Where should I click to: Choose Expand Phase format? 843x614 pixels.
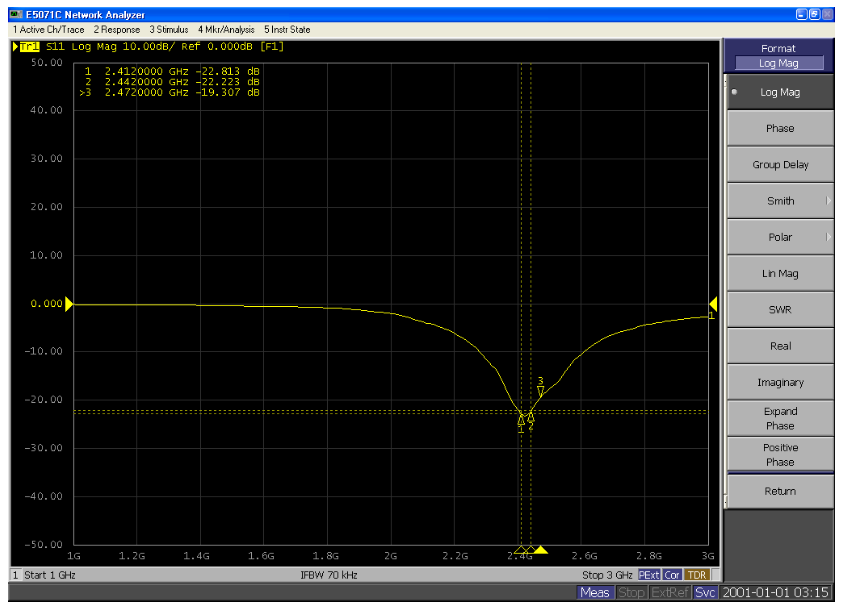tap(780, 418)
